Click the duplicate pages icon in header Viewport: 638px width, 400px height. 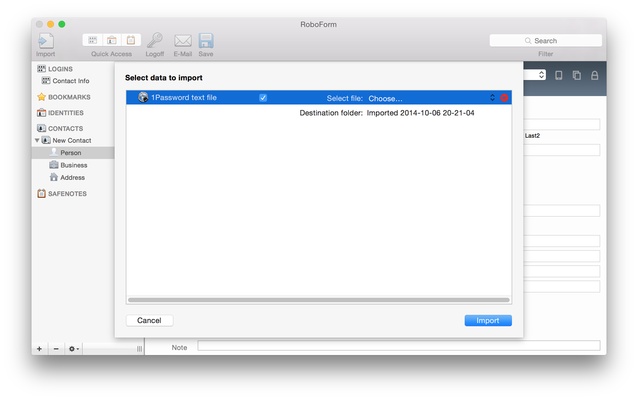577,75
